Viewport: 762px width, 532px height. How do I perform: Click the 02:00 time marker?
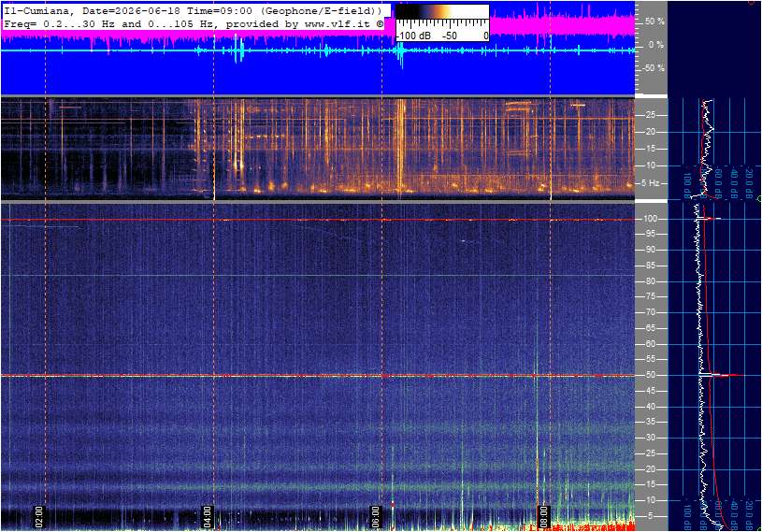click(x=39, y=517)
